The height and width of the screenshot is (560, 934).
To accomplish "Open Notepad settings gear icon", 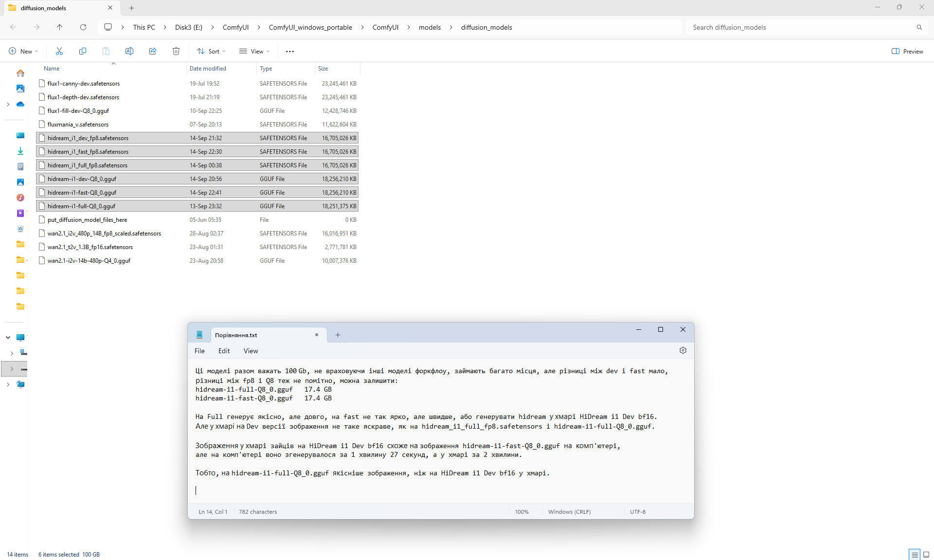I will (x=683, y=350).
